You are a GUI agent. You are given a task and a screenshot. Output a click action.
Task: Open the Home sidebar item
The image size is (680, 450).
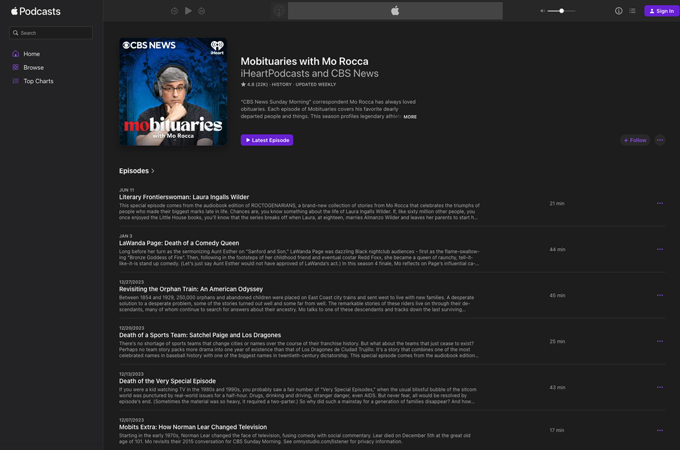32,54
